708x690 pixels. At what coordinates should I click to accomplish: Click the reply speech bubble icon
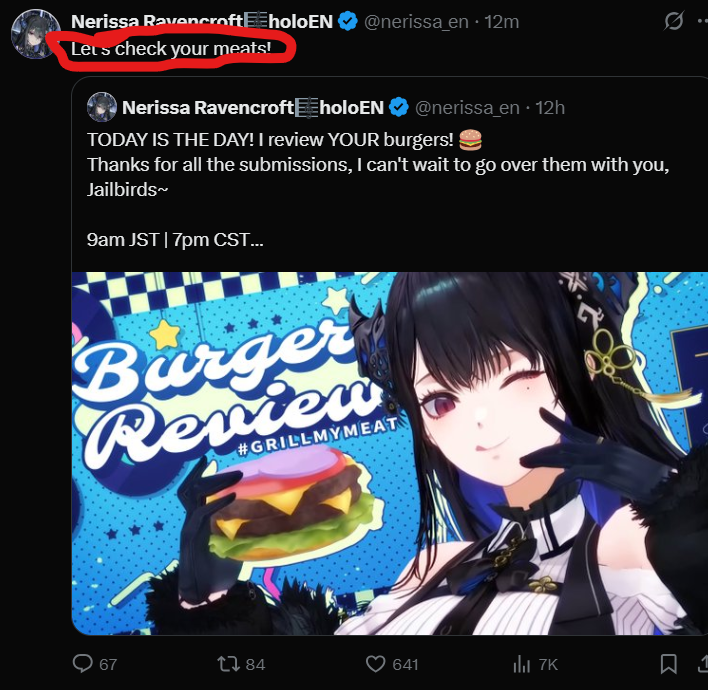tap(83, 664)
